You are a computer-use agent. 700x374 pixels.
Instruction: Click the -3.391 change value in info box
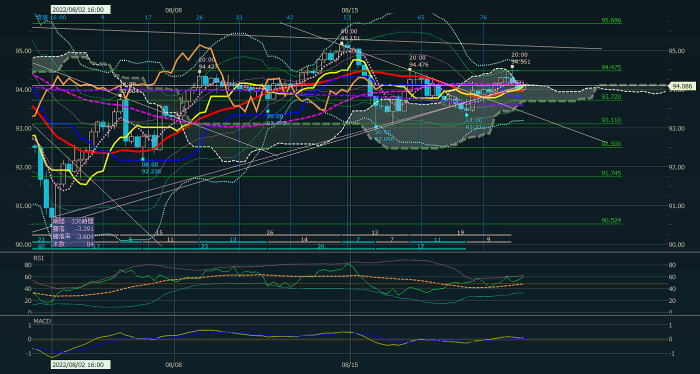85,229
